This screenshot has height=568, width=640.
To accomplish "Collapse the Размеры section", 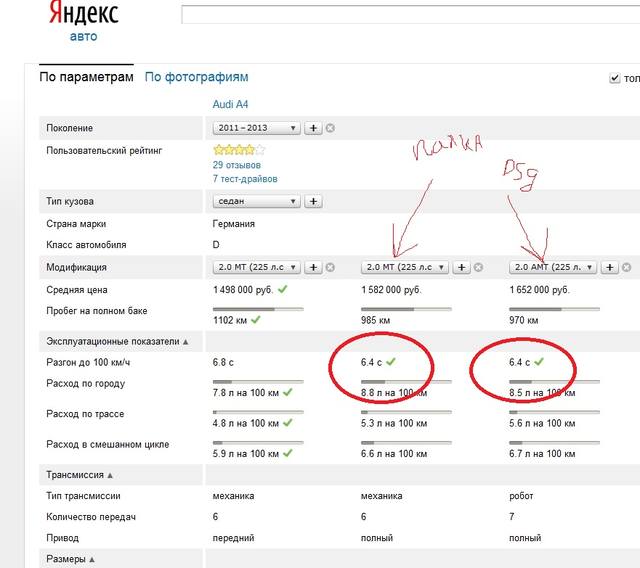I will point(70,559).
